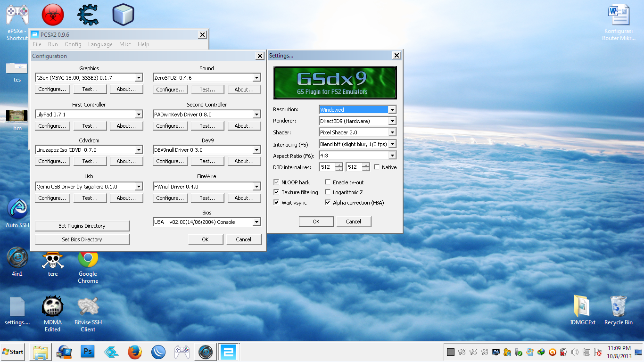The height and width of the screenshot is (362, 644).
Task: Open the Help menu in PCSX2
Action: [x=143, y=44]
